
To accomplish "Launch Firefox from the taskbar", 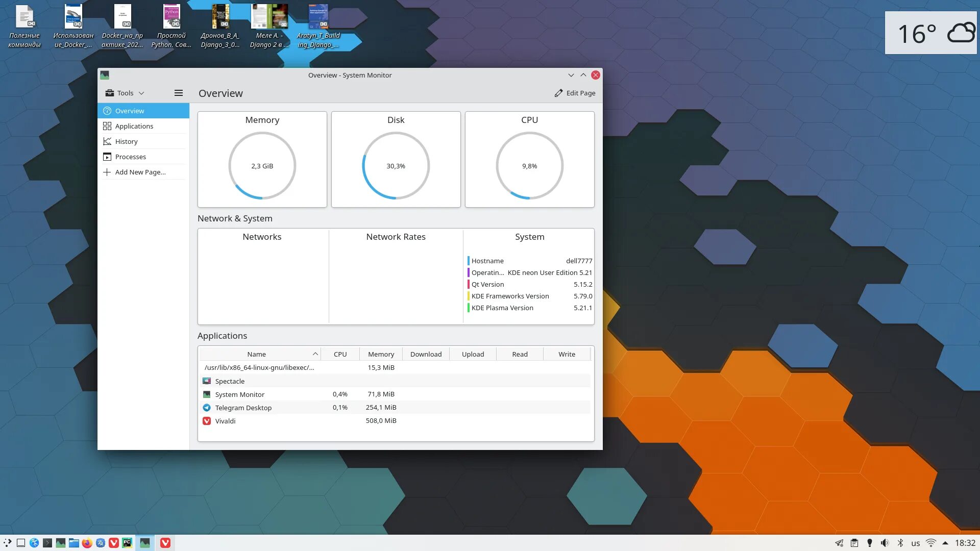I will [x=87, y=543].
